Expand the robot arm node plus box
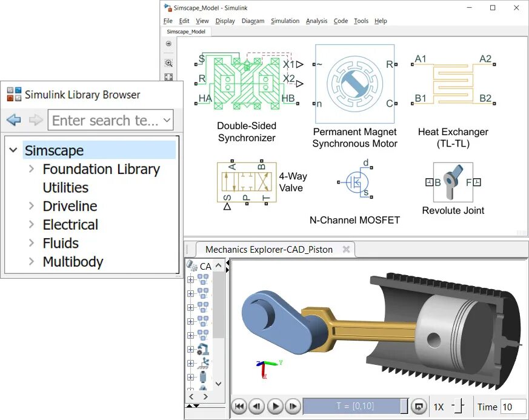 (x=191, y=350)
